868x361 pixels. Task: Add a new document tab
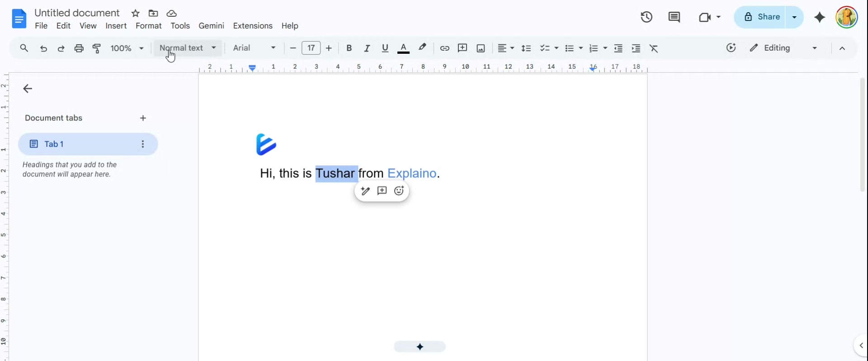point(143,118)
